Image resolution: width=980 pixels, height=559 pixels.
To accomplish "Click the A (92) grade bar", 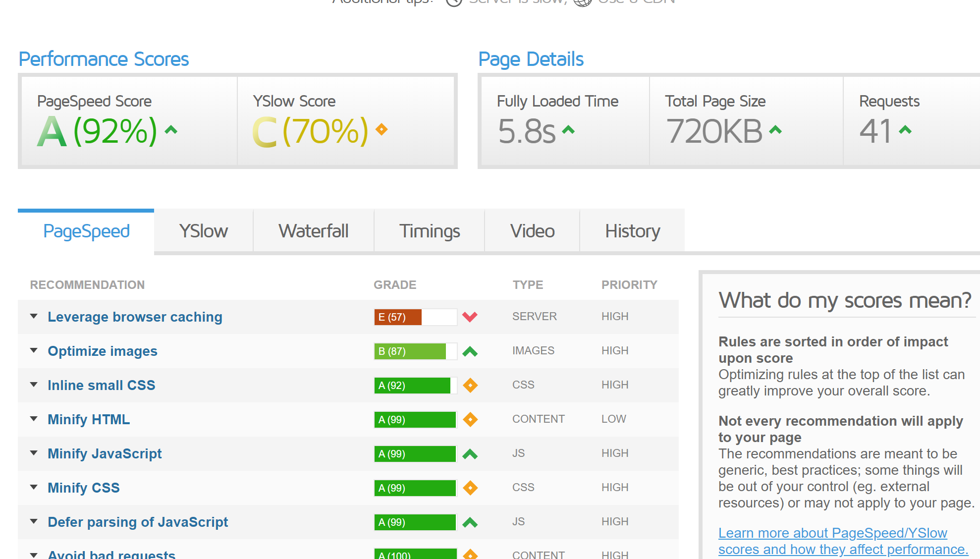I will tap(415, 386).
